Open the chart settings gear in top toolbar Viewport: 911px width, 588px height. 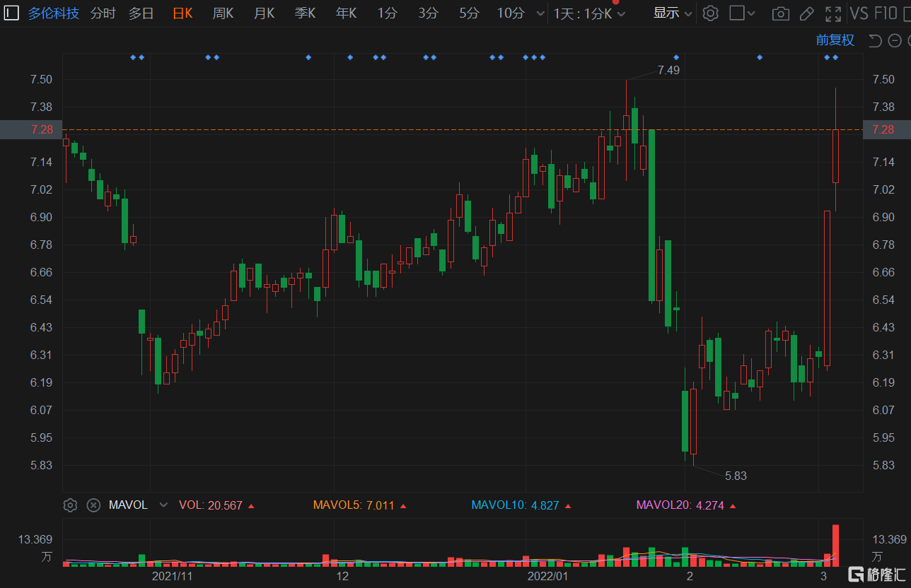[711, 13]
